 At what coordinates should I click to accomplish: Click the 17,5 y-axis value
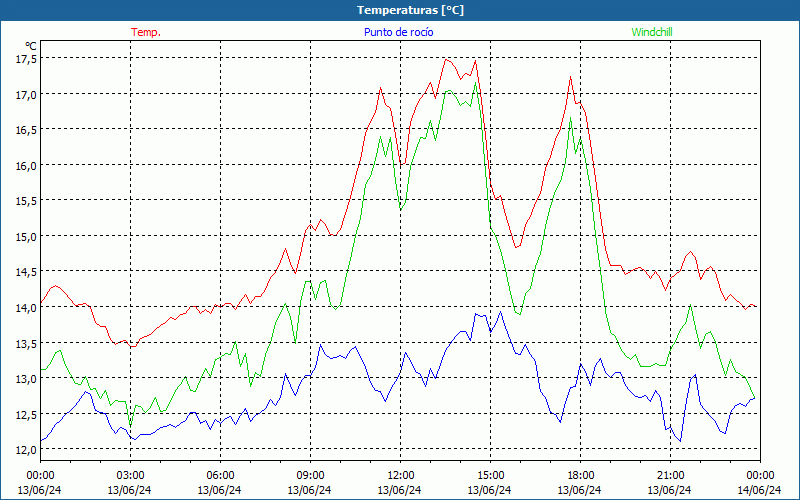point(27,59)
